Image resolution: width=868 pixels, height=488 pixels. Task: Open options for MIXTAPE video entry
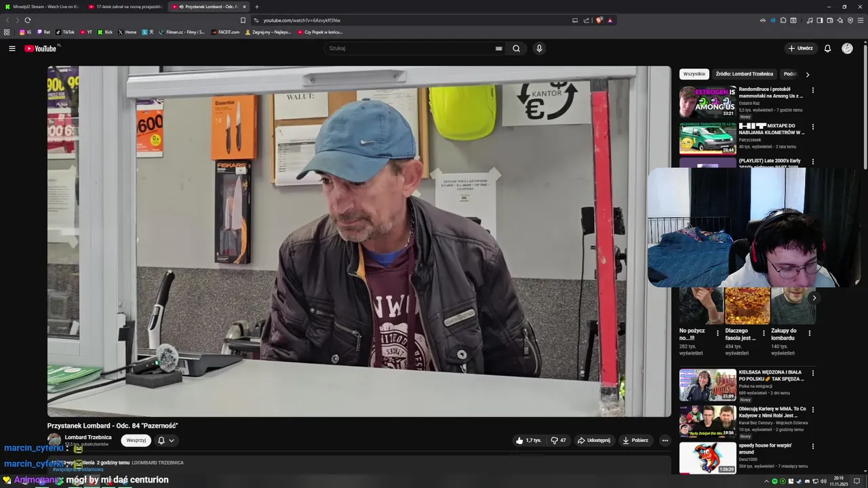[x=813, y=127]
